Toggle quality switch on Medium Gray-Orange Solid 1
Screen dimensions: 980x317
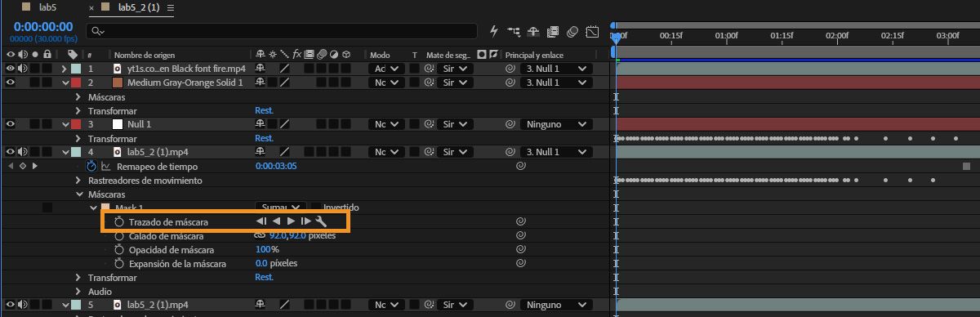[x=284, y=83]
